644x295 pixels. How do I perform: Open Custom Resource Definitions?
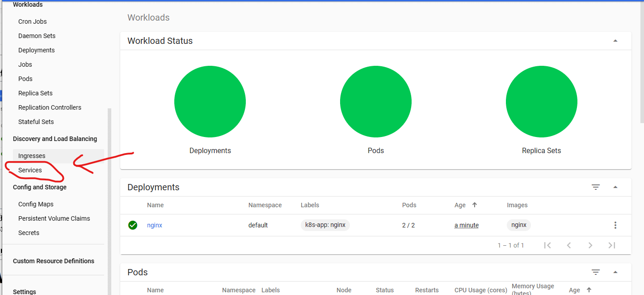[54, 261]
